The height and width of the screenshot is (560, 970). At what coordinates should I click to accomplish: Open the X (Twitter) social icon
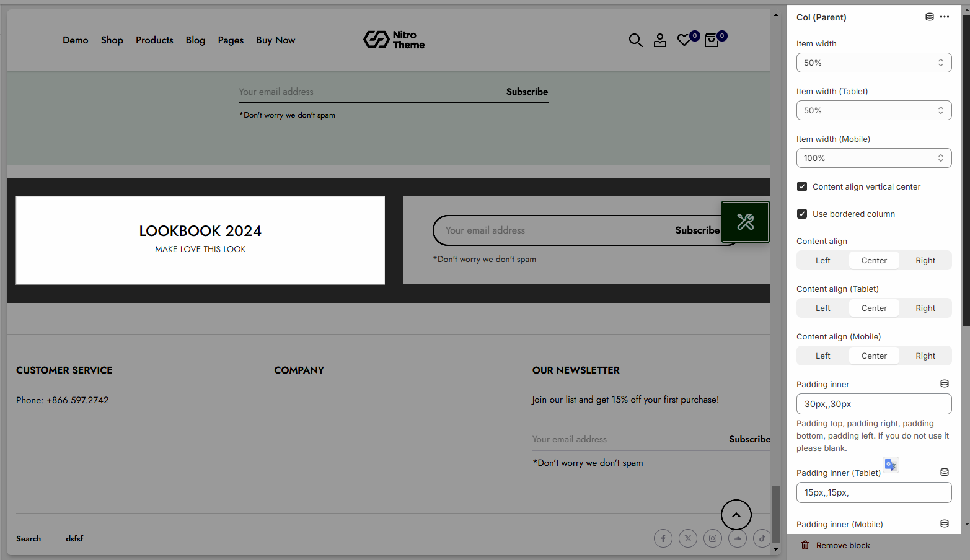pyautogui.click(x=688, y=538)
